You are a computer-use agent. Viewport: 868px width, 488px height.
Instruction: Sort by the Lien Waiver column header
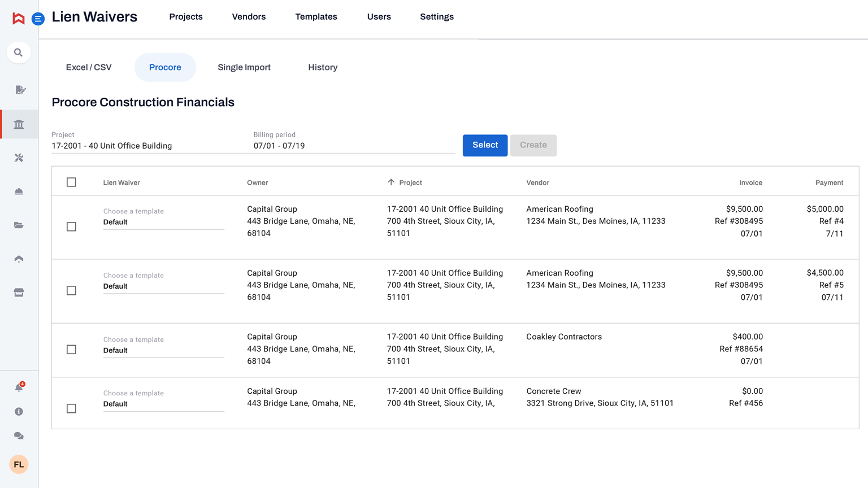(x=121, y=182)
